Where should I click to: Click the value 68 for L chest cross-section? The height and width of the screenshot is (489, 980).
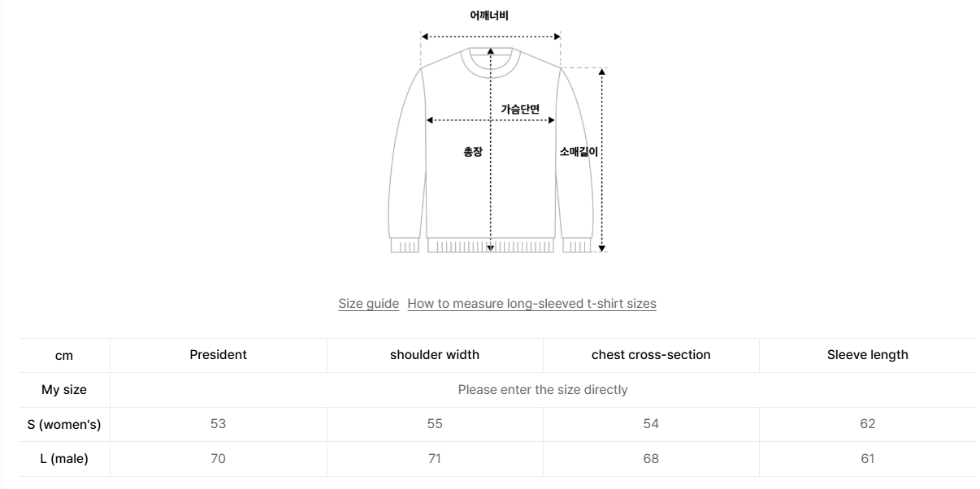(x=650, y=460)
